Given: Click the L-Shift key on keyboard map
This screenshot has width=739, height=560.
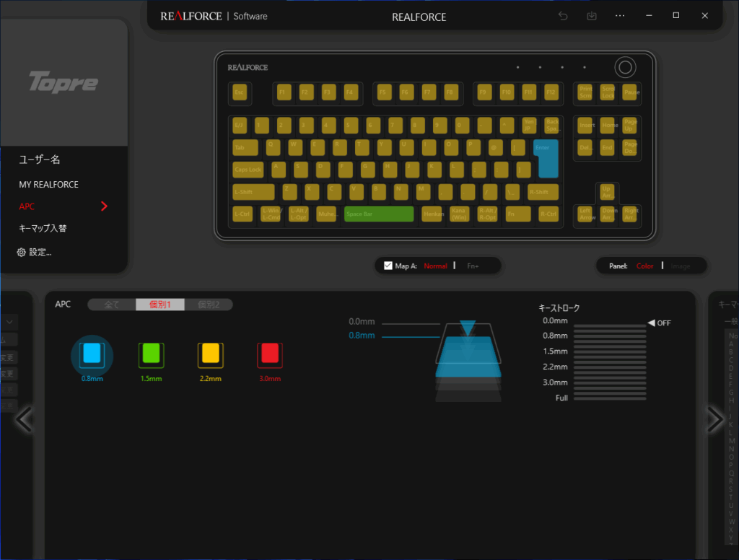Looking at the screenshot, I should [253, 192].
